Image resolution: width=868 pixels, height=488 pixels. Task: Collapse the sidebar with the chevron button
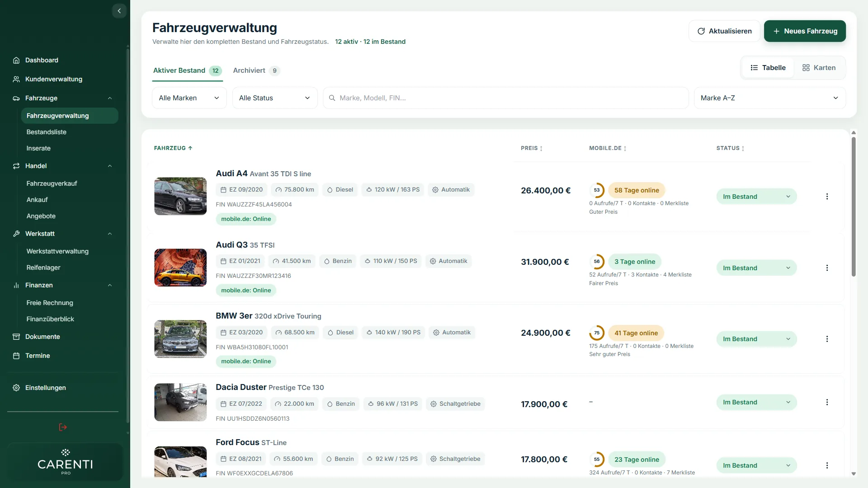119,11
